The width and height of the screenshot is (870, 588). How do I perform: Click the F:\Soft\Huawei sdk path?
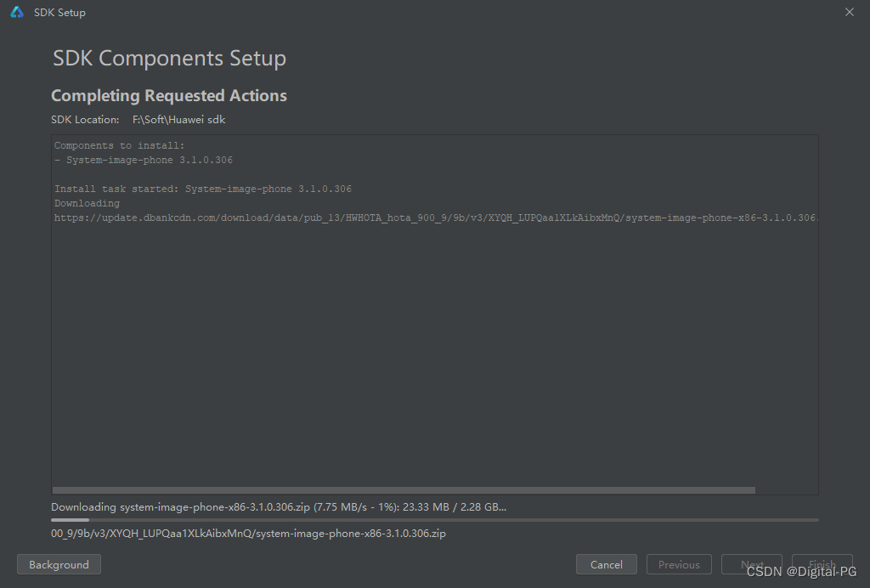[178, 119]
